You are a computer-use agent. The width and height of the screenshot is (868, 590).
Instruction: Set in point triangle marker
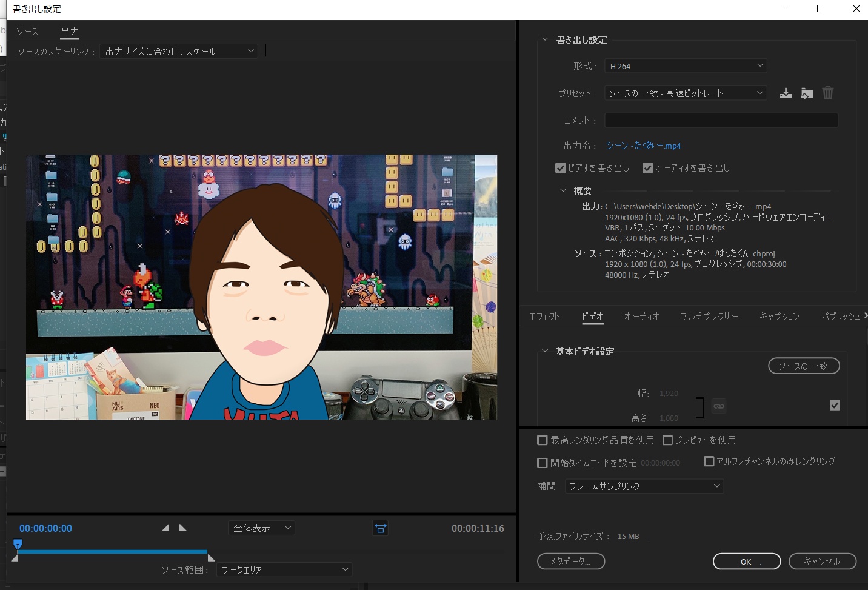165,528
